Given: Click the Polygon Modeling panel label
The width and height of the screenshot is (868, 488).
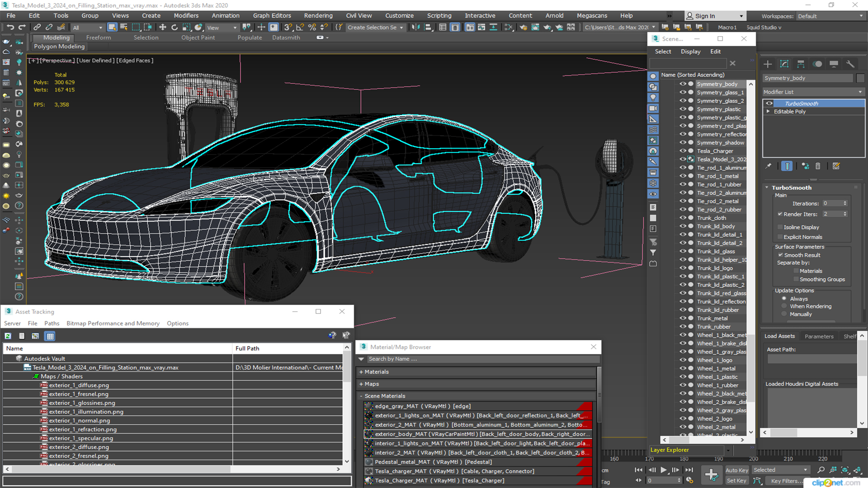Looking at the screenshot, I should pos(59,46).
